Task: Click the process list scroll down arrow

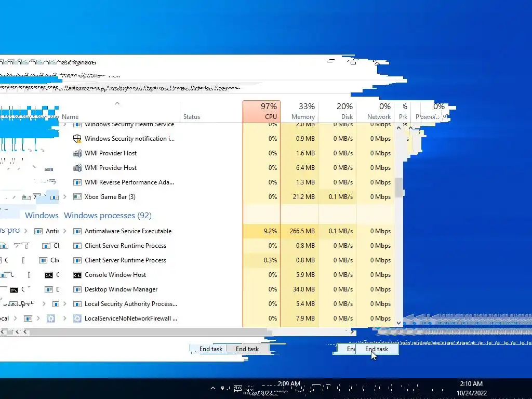Action: click(x=399, y=323)
